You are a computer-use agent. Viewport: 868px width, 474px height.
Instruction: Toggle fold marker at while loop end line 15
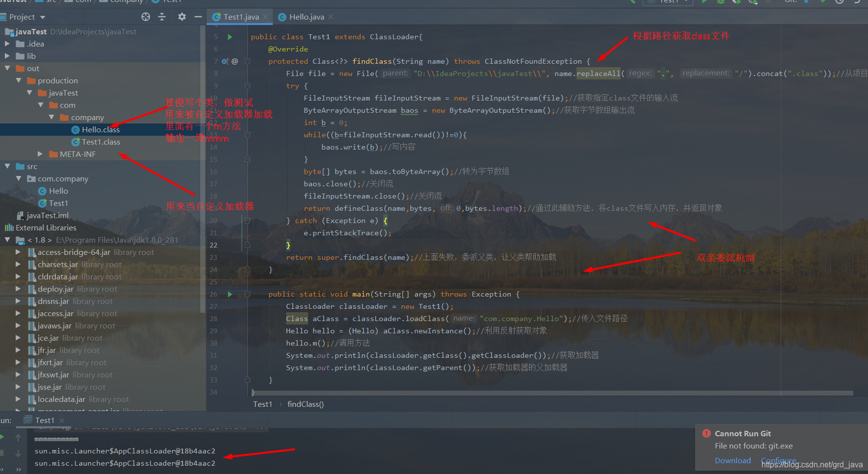[x=247, y=159]
